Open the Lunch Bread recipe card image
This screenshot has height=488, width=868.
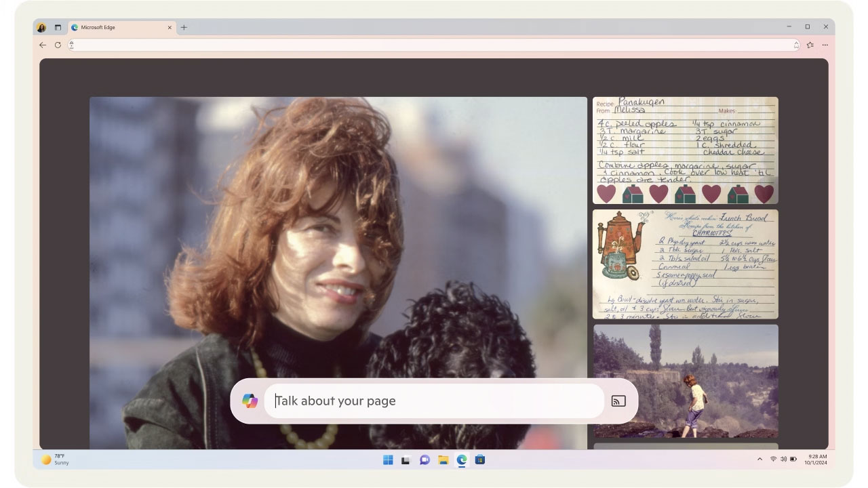[x=686, y=264]
